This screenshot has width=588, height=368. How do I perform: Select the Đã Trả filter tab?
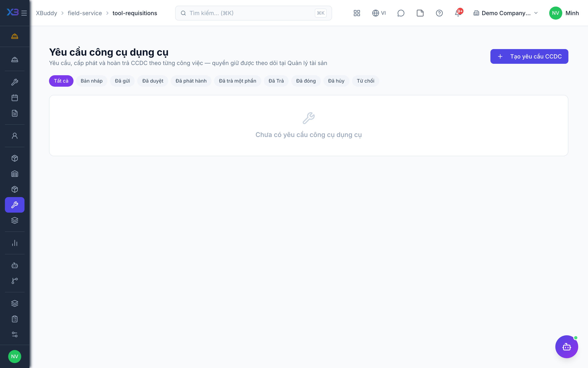[276, 81]
